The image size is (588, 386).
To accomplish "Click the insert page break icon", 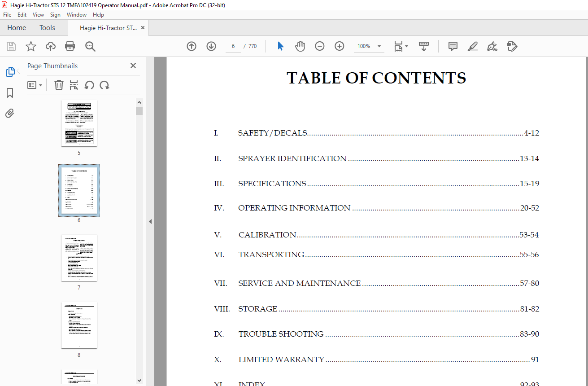I will coord(74,85).
